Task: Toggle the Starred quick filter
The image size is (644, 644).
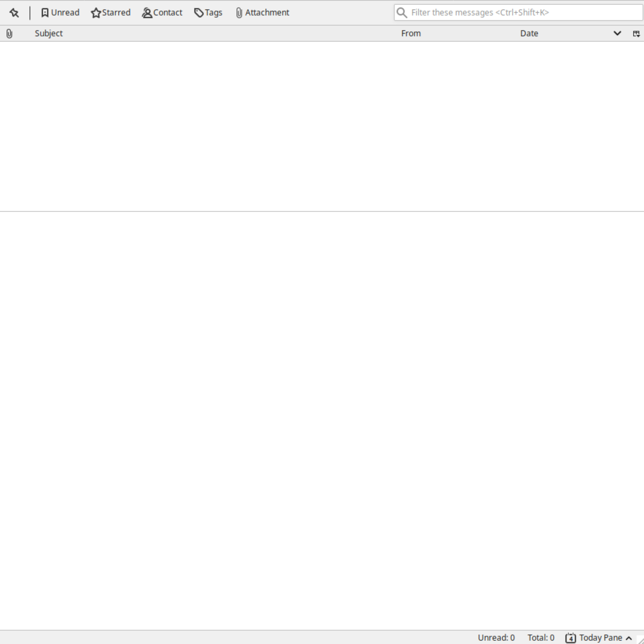Action: click(111, 13)
